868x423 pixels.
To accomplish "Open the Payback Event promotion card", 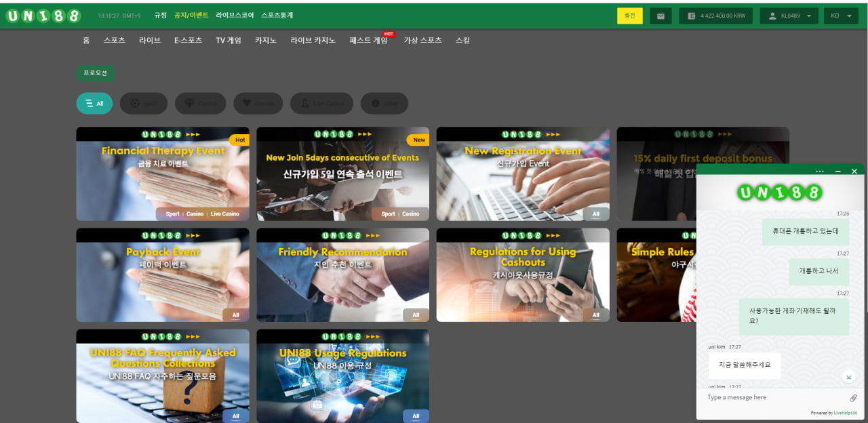I will click(x=163, y=275).
